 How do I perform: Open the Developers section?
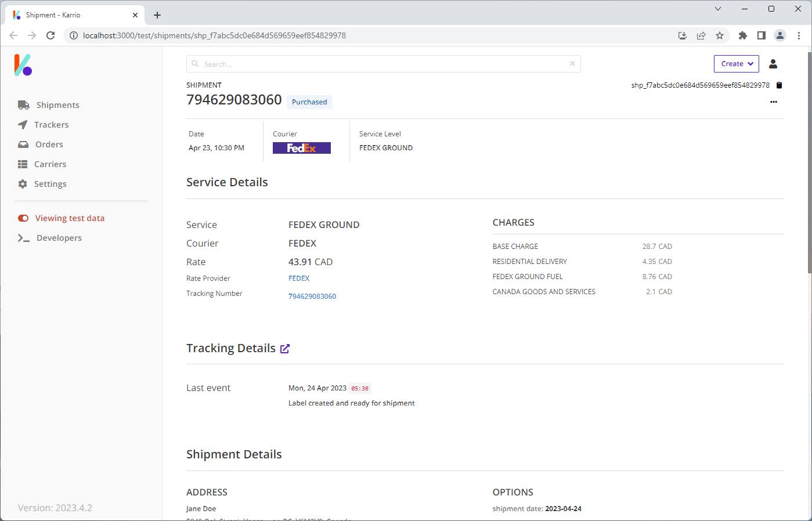50,238
